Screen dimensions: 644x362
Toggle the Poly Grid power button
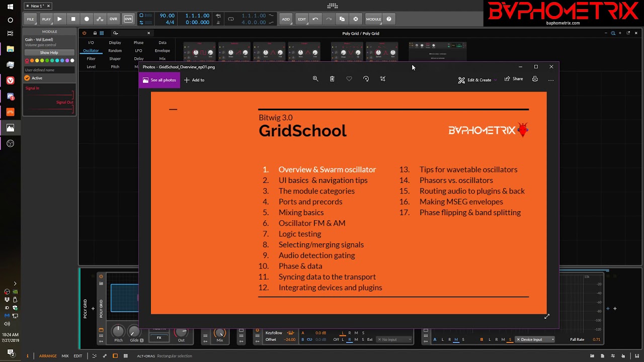(x=85, y=33)
